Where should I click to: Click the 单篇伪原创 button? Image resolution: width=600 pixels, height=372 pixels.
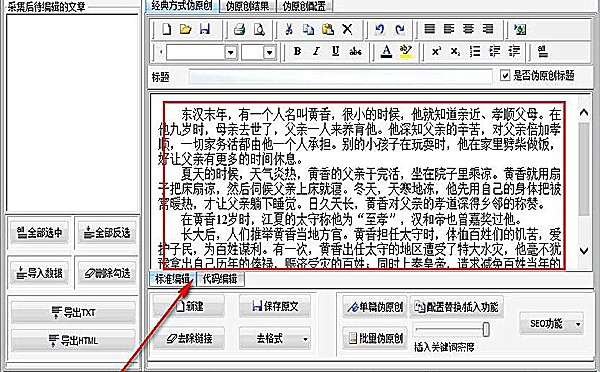click(x=375, y=307)
